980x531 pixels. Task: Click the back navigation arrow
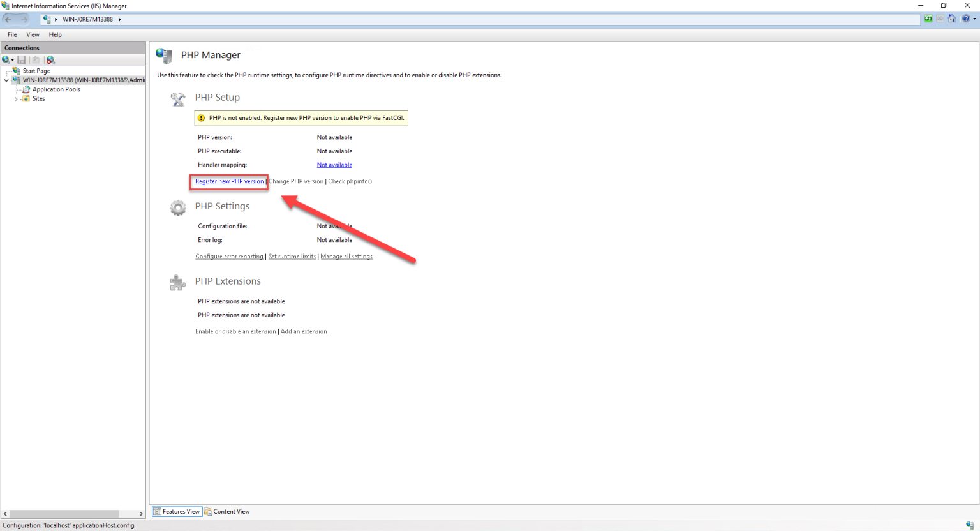coord(9,19)
